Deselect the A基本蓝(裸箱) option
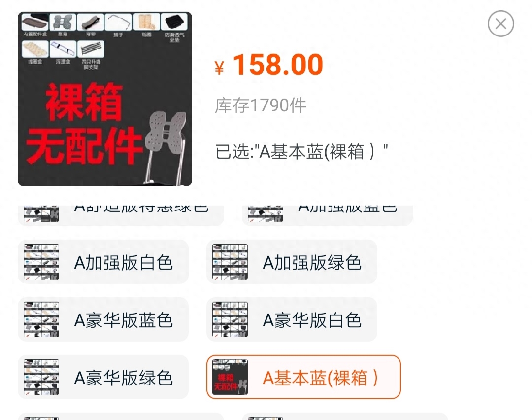Viewport: 532px width, 420px height. coord(303,377)
